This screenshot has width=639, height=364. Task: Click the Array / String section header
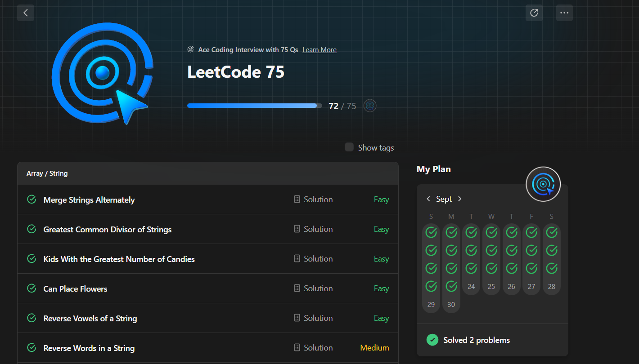point(208,173)
